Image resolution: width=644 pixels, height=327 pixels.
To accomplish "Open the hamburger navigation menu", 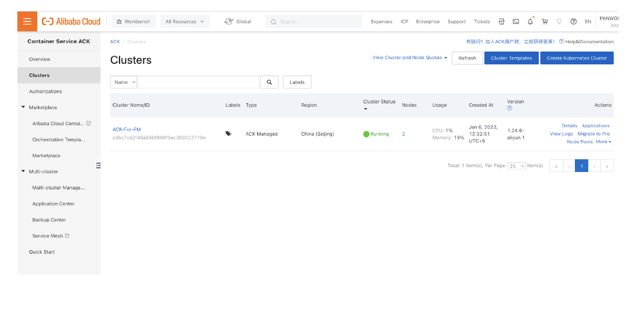I will point(27,22).
